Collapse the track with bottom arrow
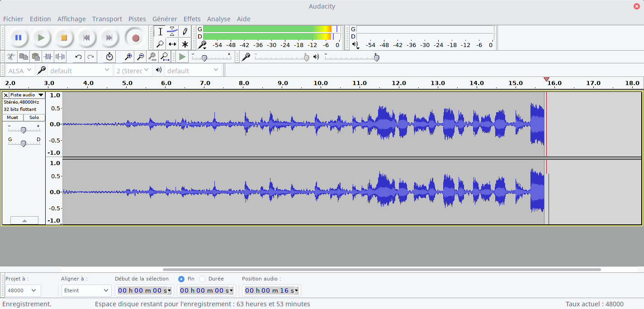The height and width of the screenshot is (309, 644). pyautogui.click(x=24, y=220)
